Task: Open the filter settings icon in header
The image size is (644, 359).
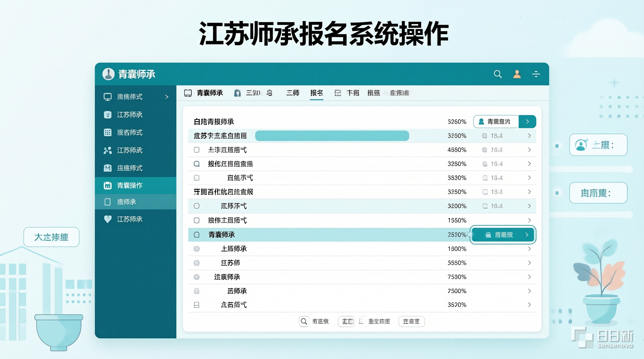Action: coord(536,74)
